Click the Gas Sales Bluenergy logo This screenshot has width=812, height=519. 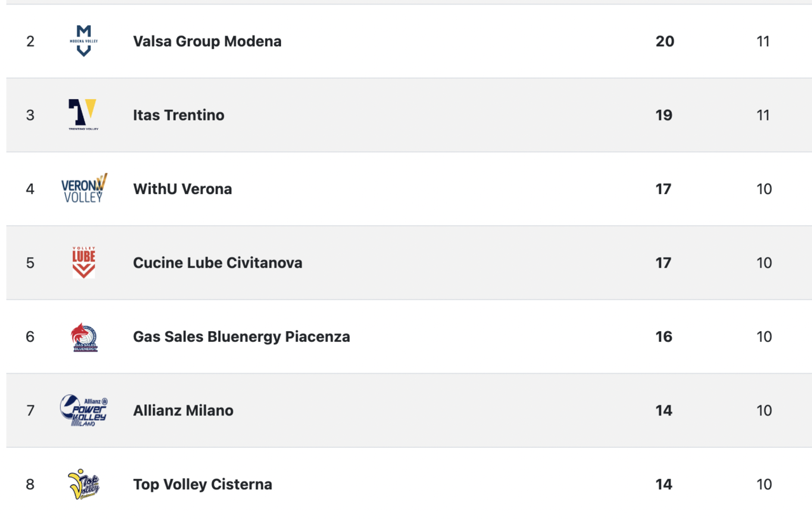[x=84, y=337]
